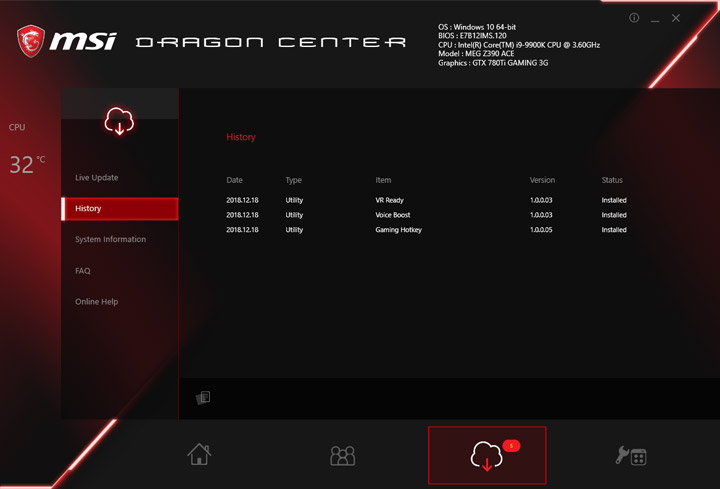Viewport: 720px width, 489px height.
Task: Open FAQ in the sidebar
Action: click(x=83, y=271)
